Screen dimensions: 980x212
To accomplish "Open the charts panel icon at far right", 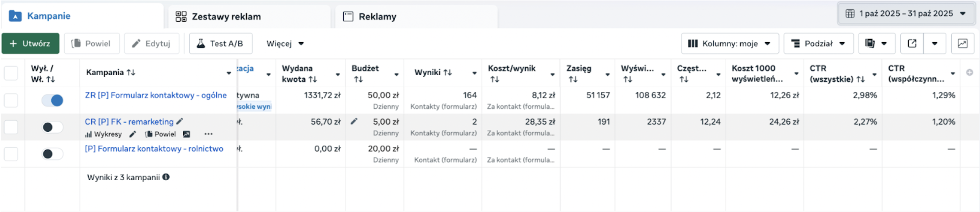I will tap(962, 43).
